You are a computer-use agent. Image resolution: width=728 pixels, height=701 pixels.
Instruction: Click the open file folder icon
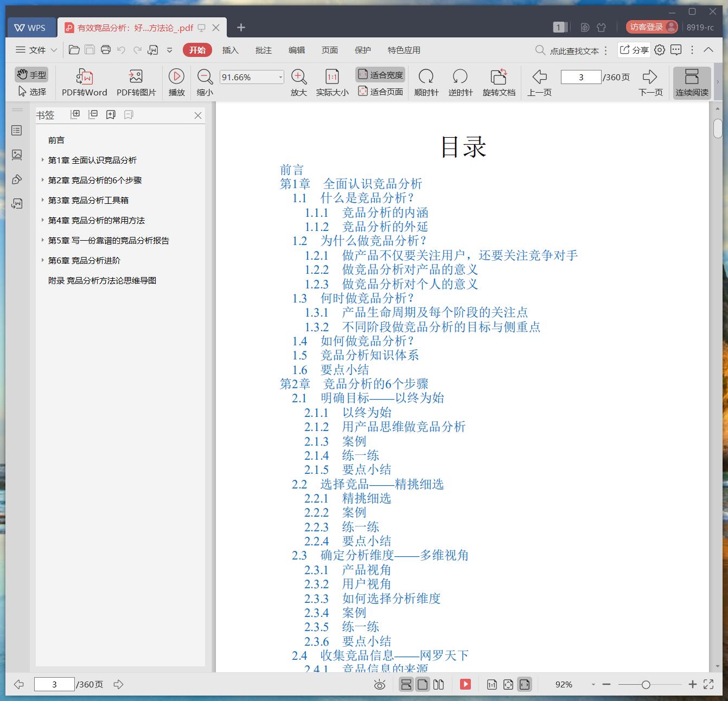74,50
